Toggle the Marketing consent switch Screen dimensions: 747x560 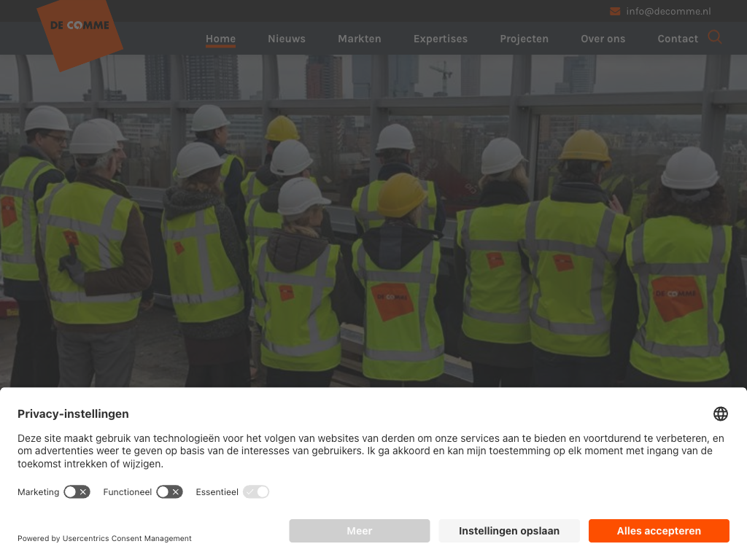point(77,492)
